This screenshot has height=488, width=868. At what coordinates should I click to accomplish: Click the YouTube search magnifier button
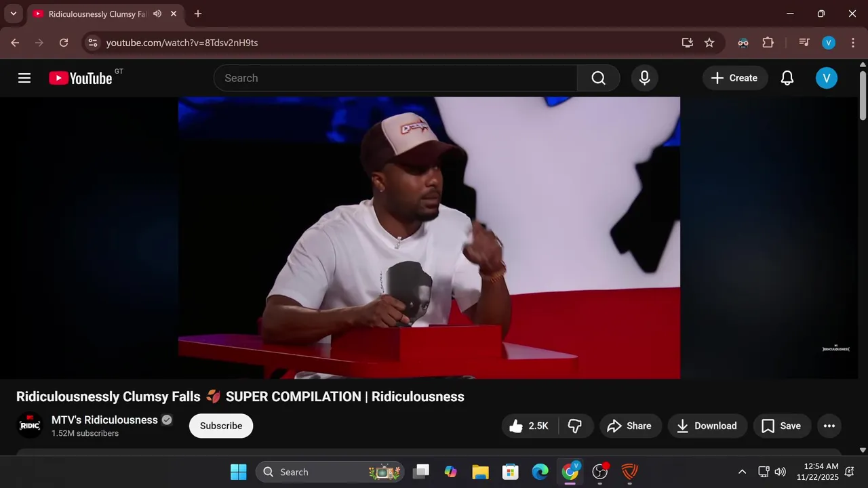click(x=598, y=78)
